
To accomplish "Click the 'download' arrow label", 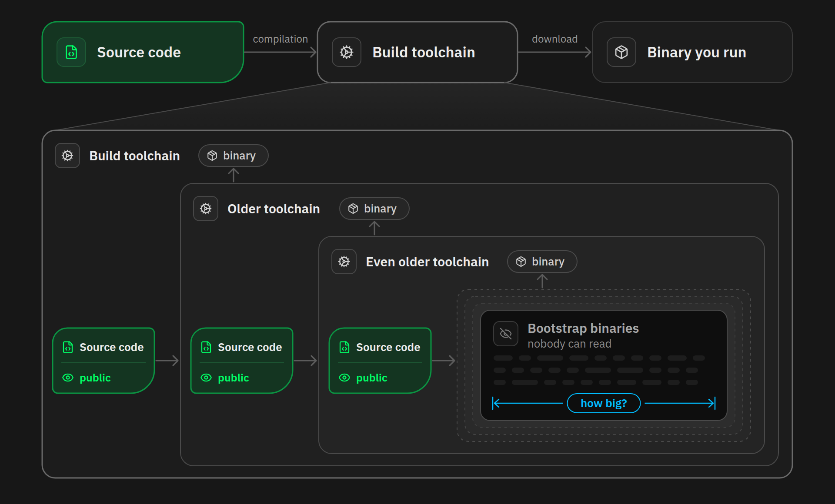I will click(555, 39).
